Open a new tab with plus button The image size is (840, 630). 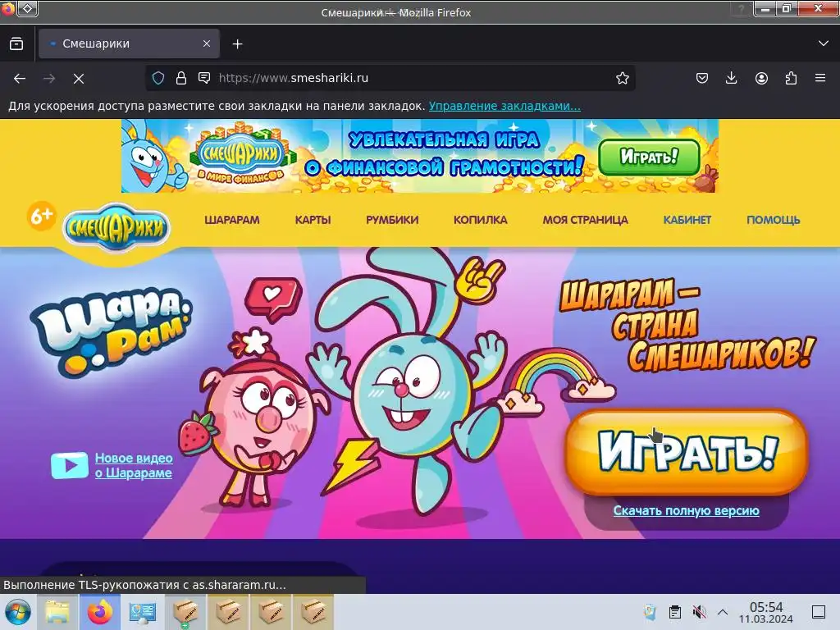[237, 44]
